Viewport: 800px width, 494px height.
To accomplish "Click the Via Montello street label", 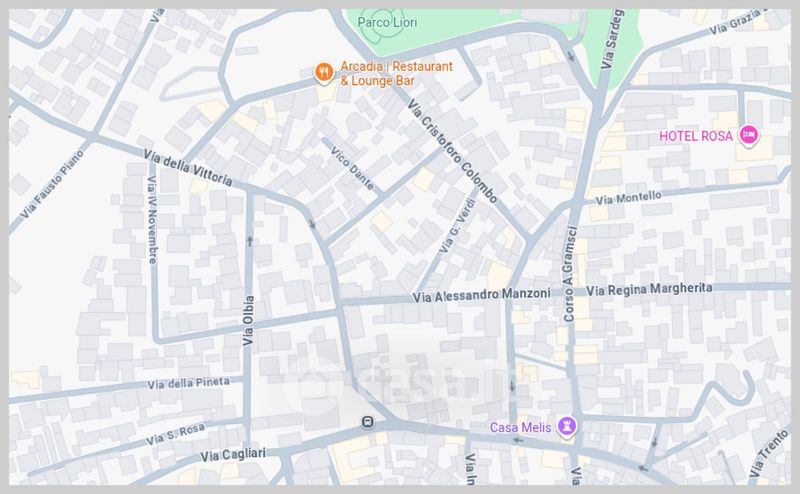I will pos(629,198).
